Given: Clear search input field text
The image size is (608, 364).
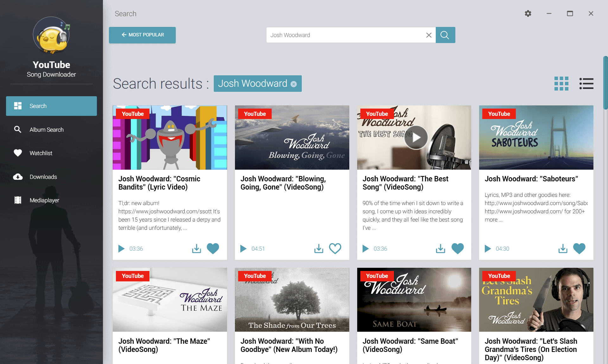Looking at the screenshot, I should (x=428, y=35).
